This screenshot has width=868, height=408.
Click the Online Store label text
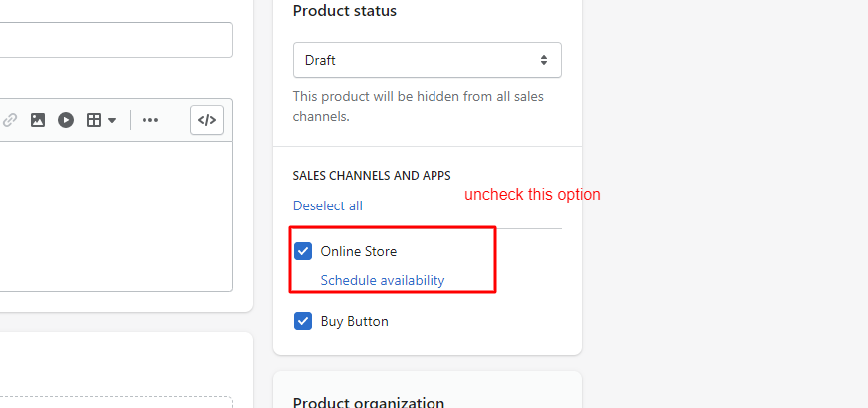[x=358, y=251]
